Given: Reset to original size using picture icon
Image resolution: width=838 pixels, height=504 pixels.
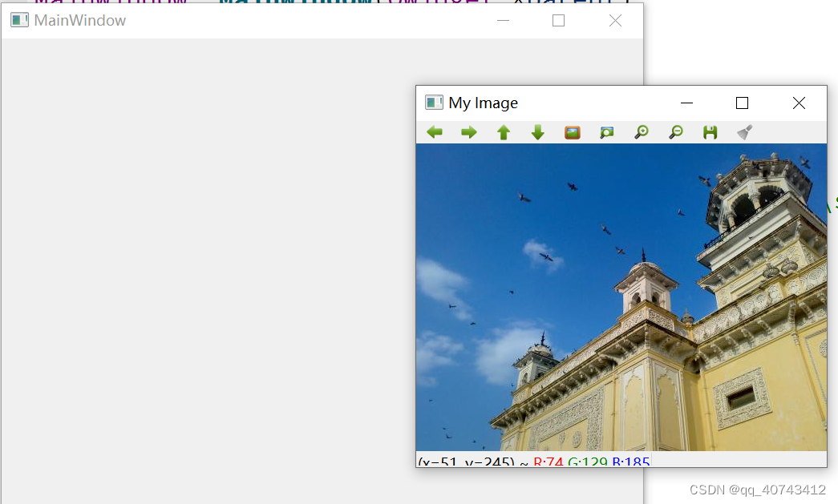Looking at the screenshot, I should pos(573,132).
